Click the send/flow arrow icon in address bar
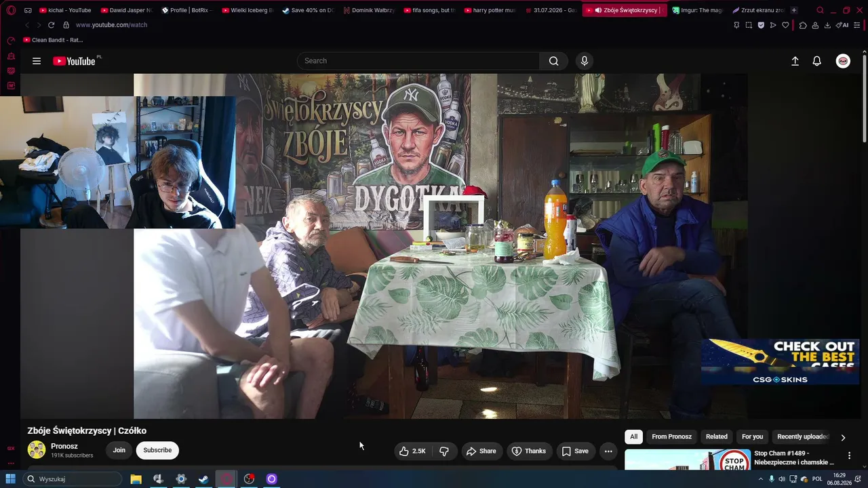868x488 pixels. (x=773, y=25)
